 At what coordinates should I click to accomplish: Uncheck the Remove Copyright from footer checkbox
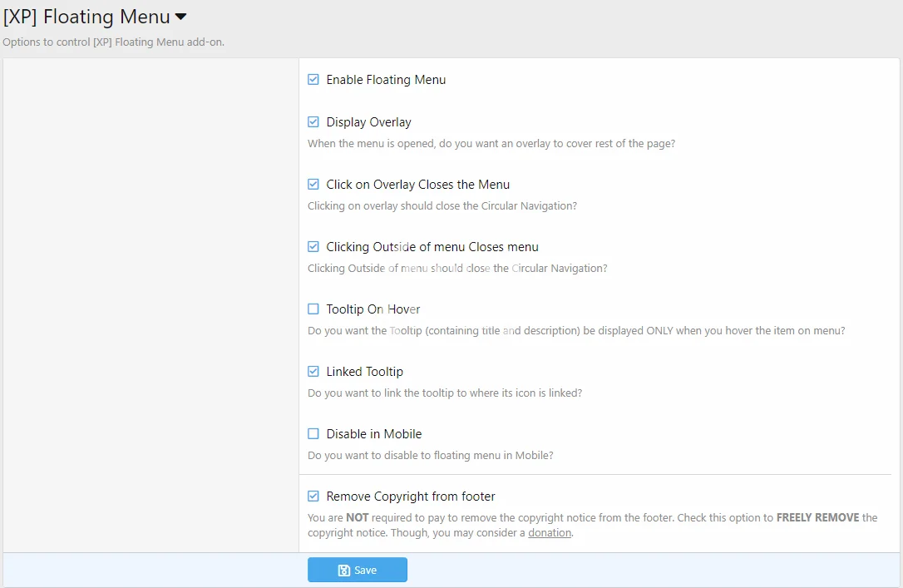point(313,497)
